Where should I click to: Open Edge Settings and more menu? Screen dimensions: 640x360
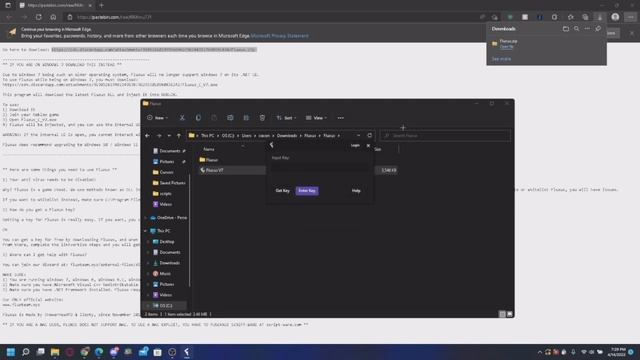pos(631,17)
